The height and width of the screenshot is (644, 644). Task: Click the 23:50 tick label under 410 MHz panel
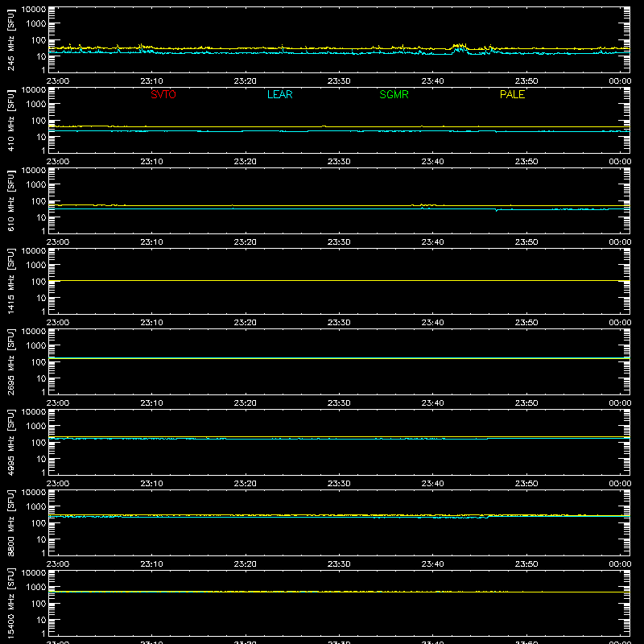(526, 162)
